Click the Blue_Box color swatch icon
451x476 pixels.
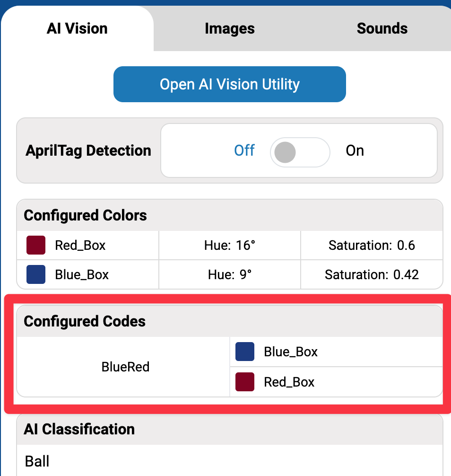coord(35,274)
